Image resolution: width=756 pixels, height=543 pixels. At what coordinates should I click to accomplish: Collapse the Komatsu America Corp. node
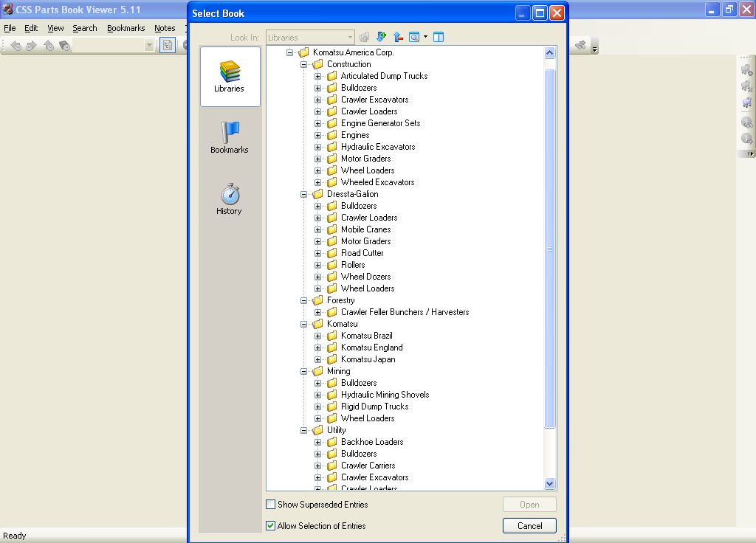point(289,52)
